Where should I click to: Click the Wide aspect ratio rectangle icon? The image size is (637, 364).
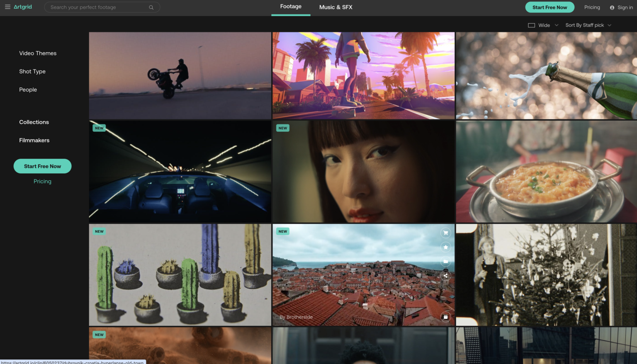click(532, 25)
